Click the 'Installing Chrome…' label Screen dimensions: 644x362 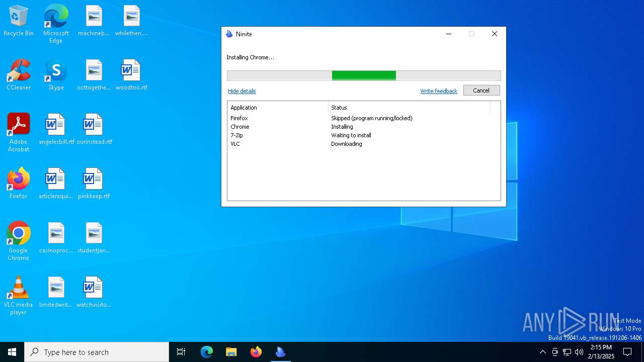pyautogui.click(x=251, y=57)
